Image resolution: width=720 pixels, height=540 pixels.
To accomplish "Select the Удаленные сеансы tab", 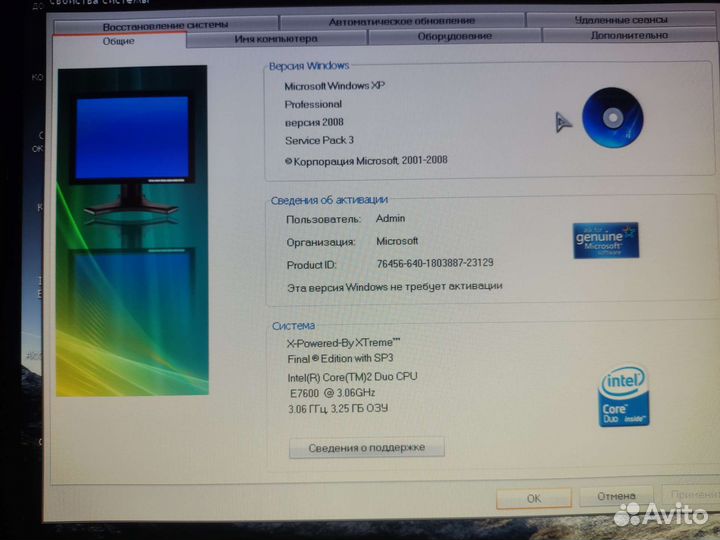I will point(621,20).
